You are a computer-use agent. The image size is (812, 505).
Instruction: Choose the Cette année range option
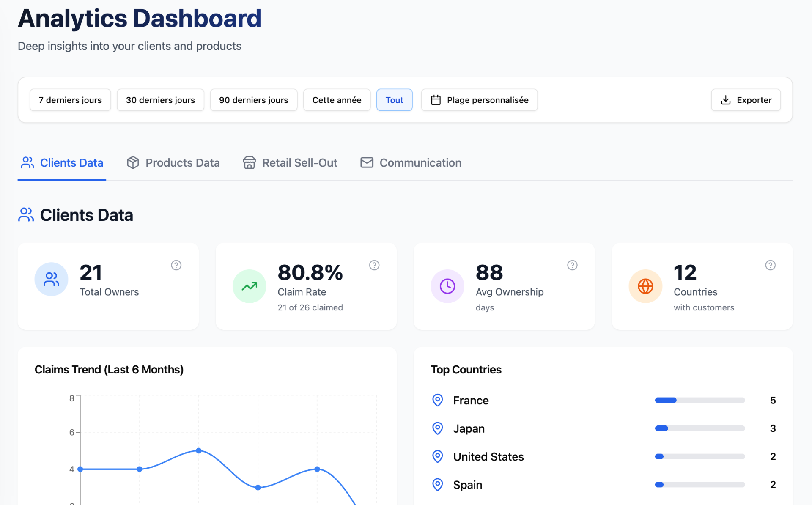(x=337, y=100)
